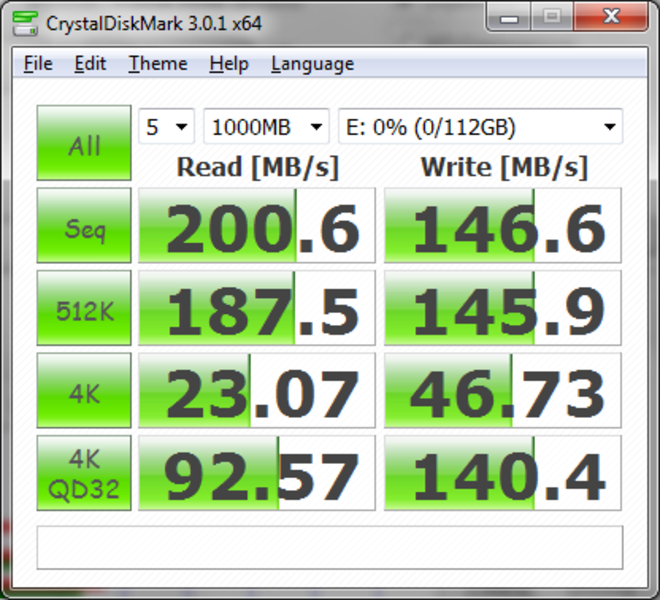Open the drive selection dropdown showing E: 0%
Screen dimensions: 660x600
(x=480, y=126)
